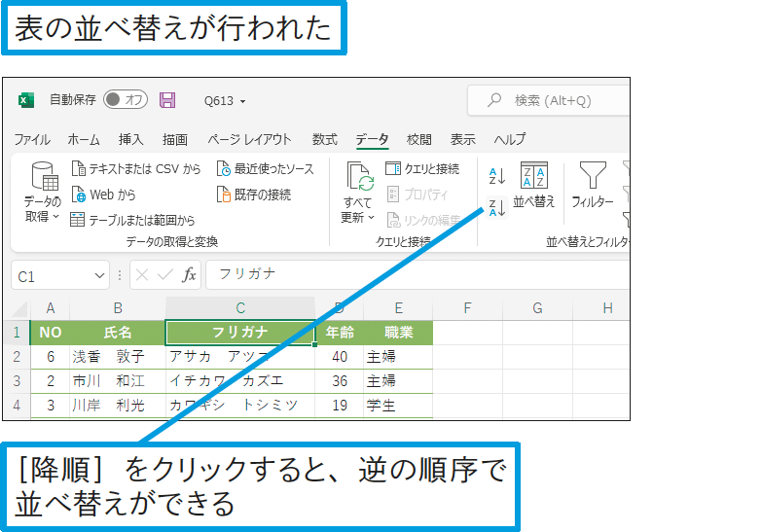
Task: Select column B header
Action: point(118,308)
